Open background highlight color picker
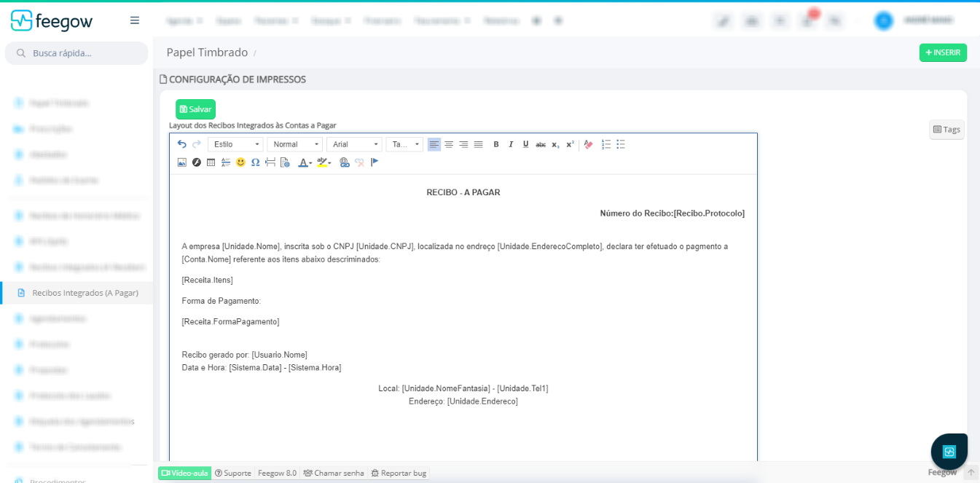Viewport: 980px width, 483px height. point(324,162)
